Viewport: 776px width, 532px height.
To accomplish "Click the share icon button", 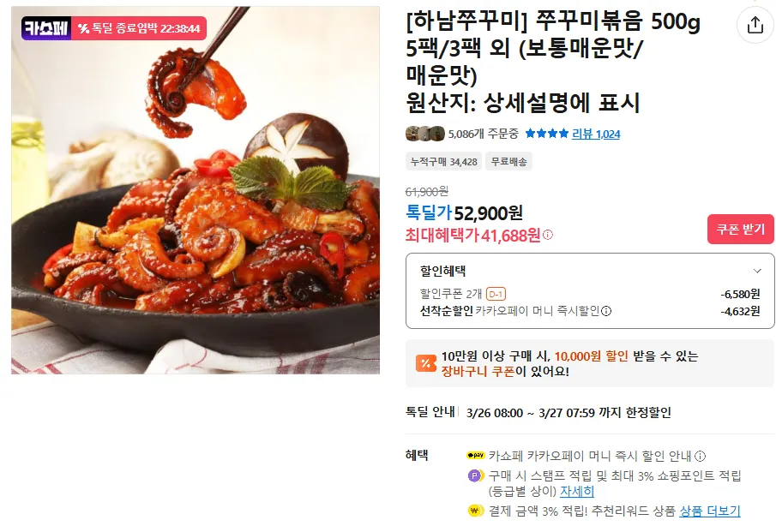I will pyautogui.click(x=755, y=25).
